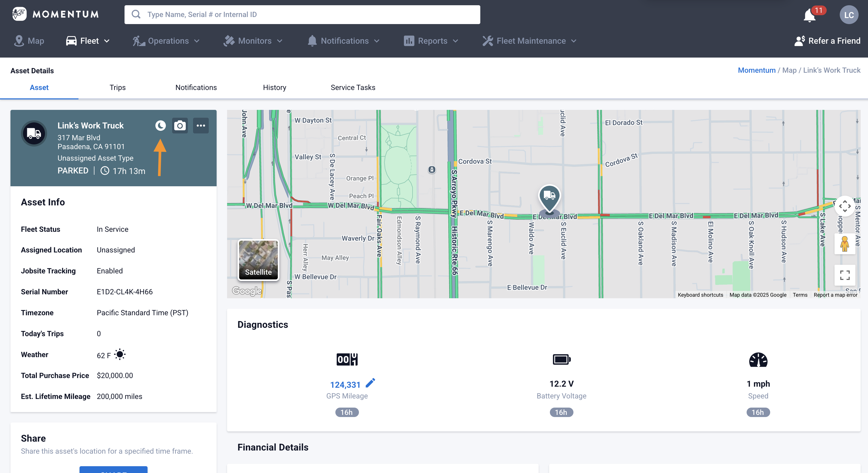This screenshot has height=473, width=868.
Task: Open the Service Tasks tab
Action: 353,88
